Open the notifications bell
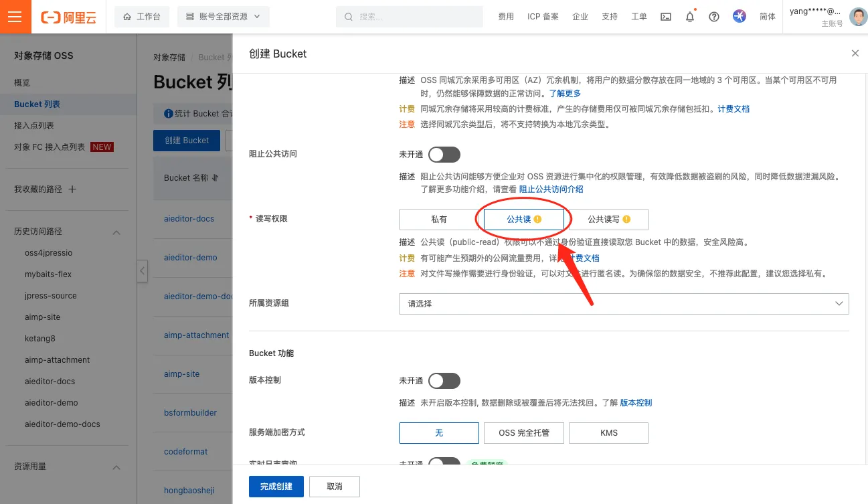 690,17
